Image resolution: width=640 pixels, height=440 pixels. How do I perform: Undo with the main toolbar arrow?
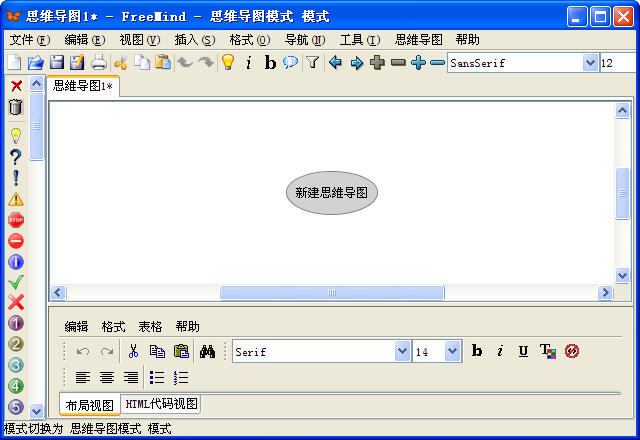(x=185, y=62)
